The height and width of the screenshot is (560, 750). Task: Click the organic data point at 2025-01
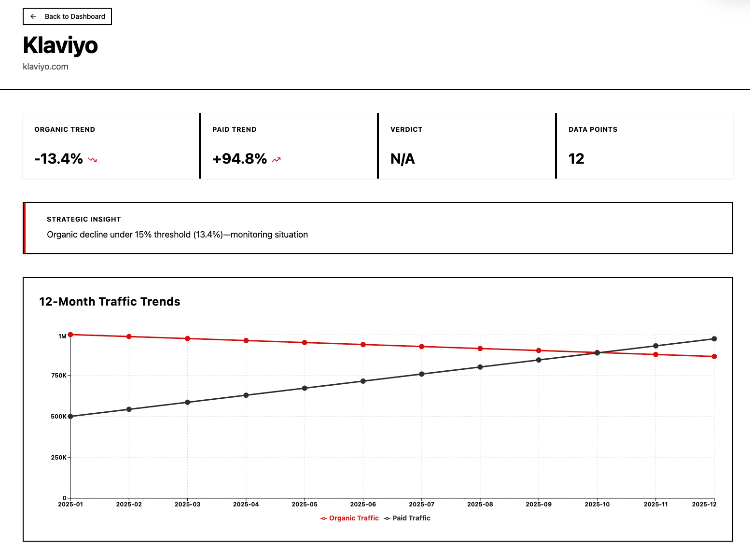pyautogui.click(x=70, y=335)
